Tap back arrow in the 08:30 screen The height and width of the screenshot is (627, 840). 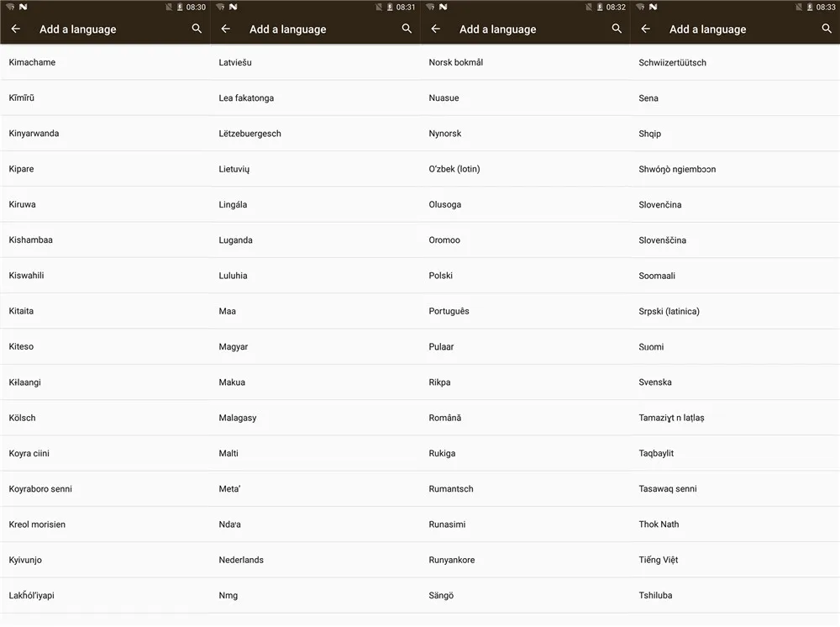[x=15, y=29]
